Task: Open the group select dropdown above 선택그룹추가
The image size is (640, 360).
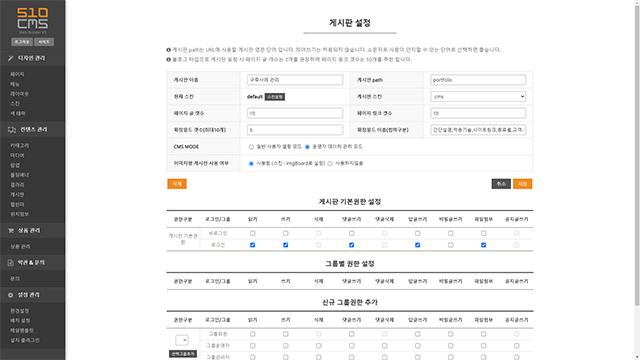Action: coord(182,340)
